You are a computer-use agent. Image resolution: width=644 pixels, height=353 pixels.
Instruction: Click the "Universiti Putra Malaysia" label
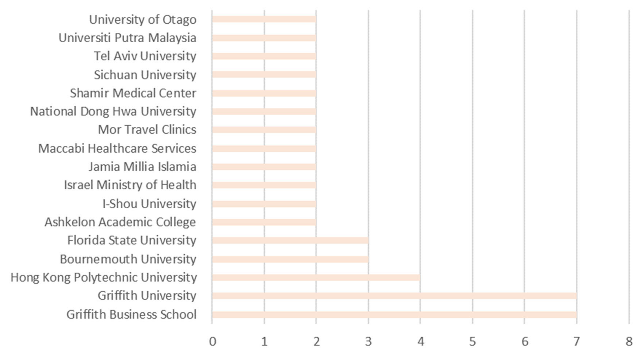127,38
